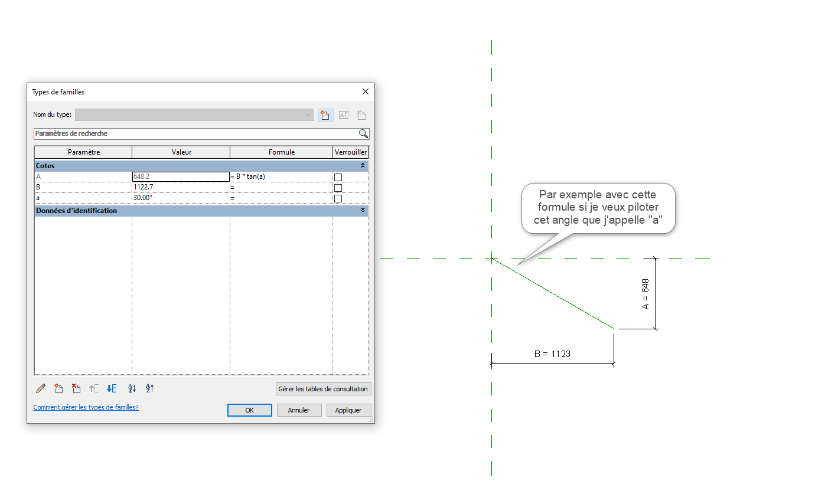The width and height of the screenshot is (838, 504).
Task: Enable the lock checkbox for angle a
Action: tap(338, 198)
